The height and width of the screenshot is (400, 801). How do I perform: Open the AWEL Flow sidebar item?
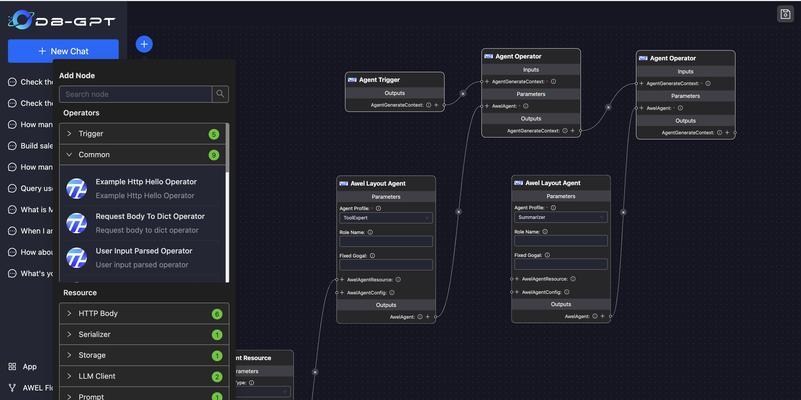pyautogui.click(x=31, y=388)
